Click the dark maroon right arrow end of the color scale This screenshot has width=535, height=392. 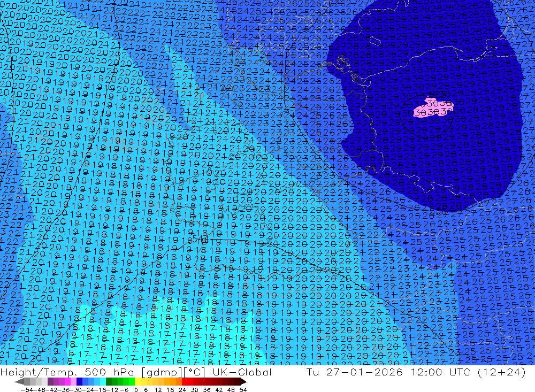pos(243,381)
